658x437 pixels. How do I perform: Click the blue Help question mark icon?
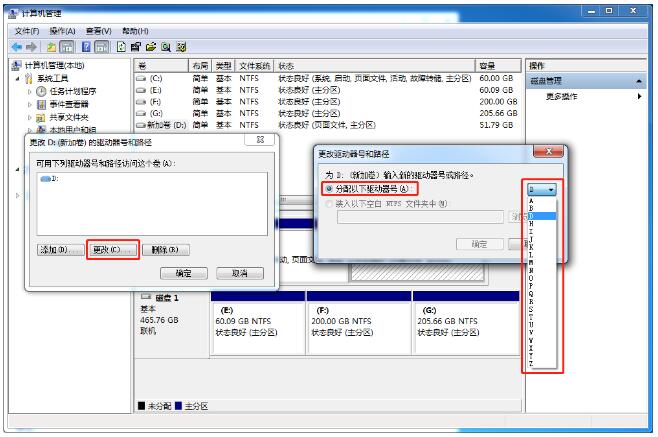(86, 47)
